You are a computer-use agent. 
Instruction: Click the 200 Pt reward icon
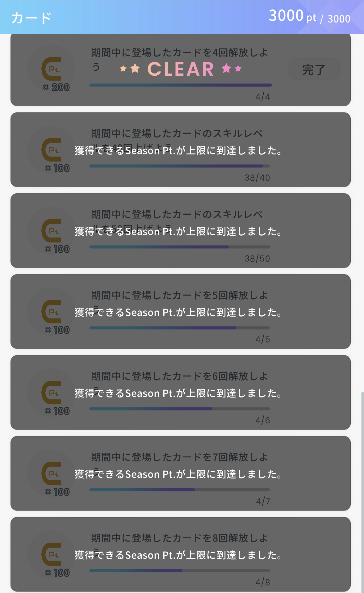pos(51,69)
